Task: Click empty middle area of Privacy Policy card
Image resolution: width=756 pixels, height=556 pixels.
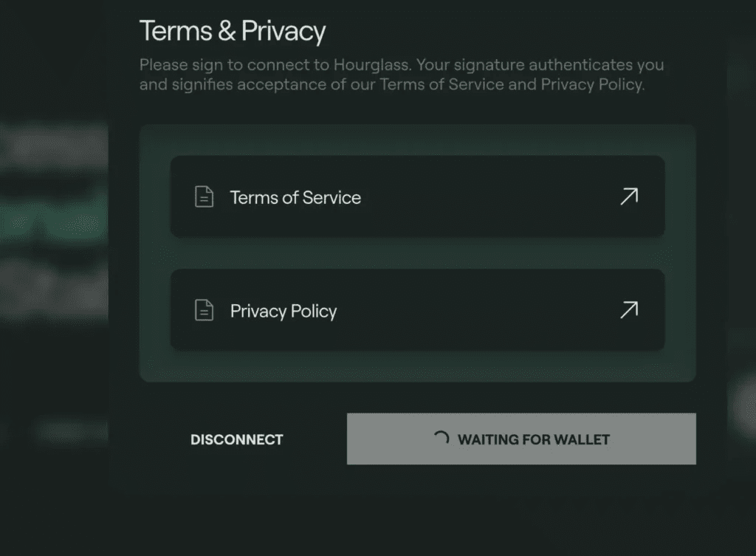Action: [478, 310]
